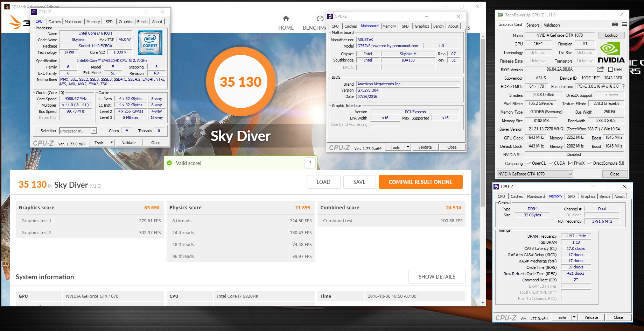Click the CPU-Z title icon in Memory window
Screen dimensions: 644x331
click(x=496, y=187)
